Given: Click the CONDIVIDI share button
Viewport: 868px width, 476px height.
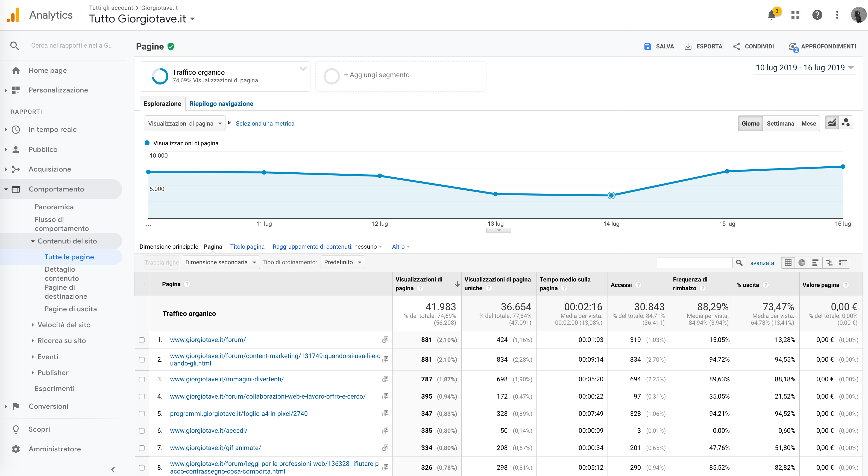Looking at the screenshot, I should click(x=753, y=47).
